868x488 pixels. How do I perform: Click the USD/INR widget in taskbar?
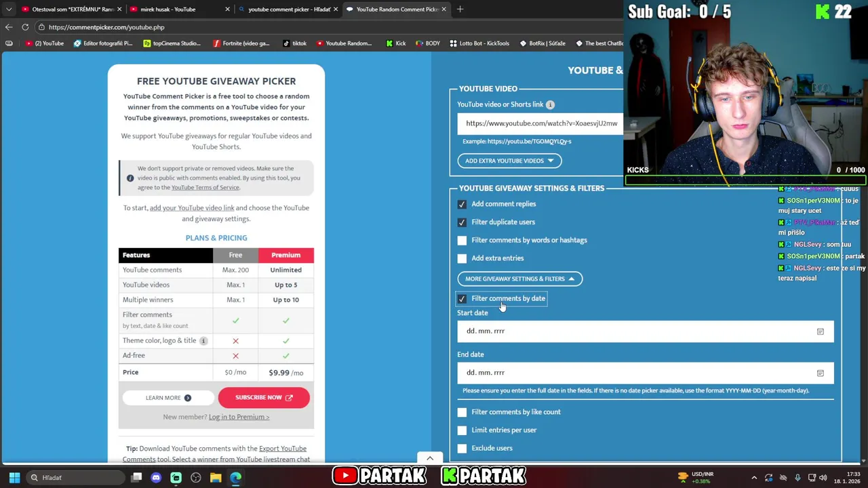696,478
